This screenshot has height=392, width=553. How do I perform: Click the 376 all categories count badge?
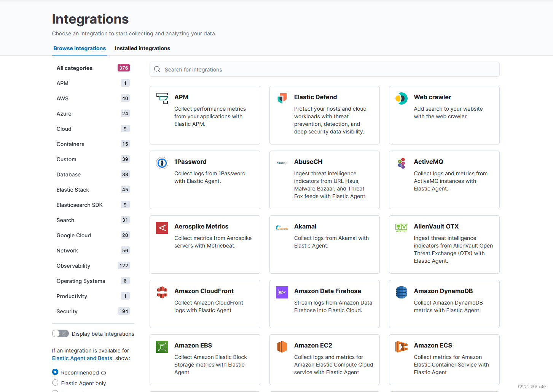tap(124, 68)
